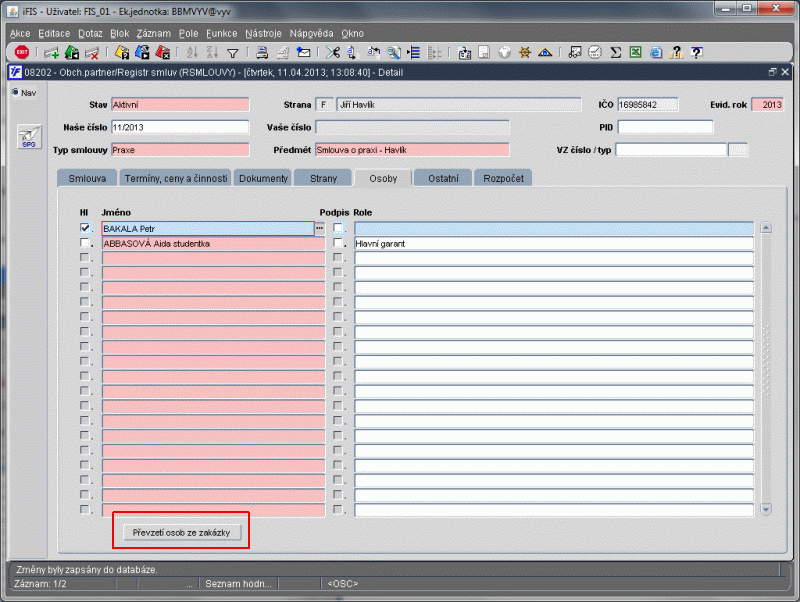Open value list button next to BAKALA Petr
800x602 pixels.
(x=319, y=228)
